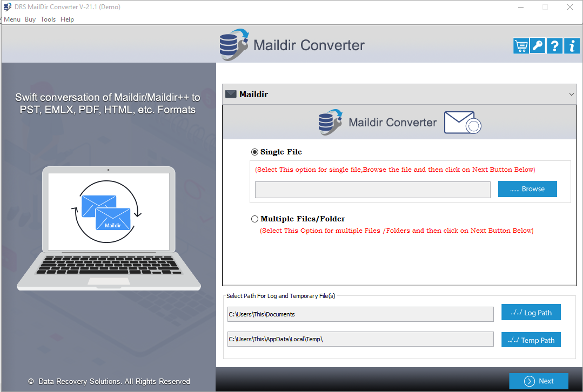Select the Single File option
The width and height of the screenshot is (583, 392).
point(254,152)
